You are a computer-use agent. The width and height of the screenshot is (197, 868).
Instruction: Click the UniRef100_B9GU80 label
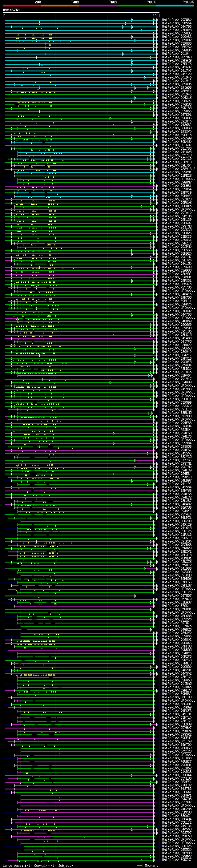pos(176,50)
